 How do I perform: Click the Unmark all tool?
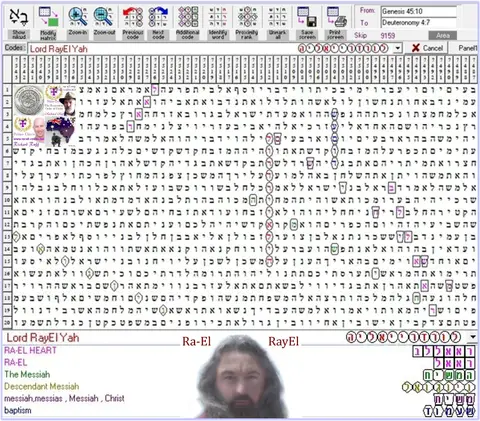277,22
